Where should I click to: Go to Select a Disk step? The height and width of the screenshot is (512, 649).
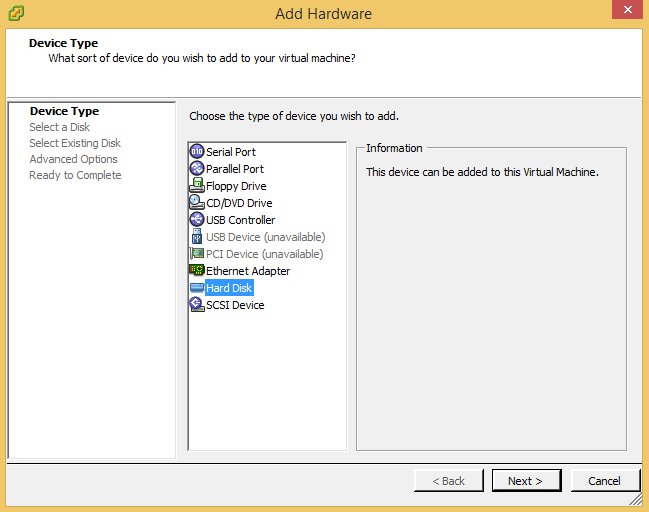(59, 127)
